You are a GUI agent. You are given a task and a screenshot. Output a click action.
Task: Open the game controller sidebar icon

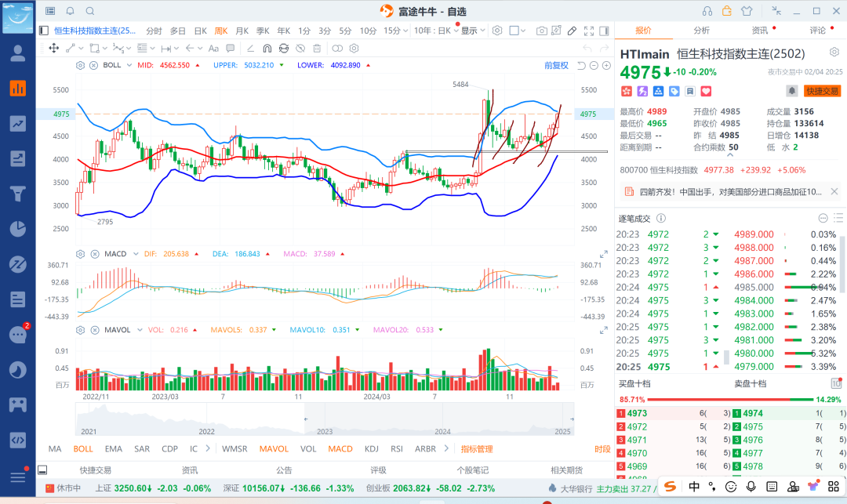[18, 404]
